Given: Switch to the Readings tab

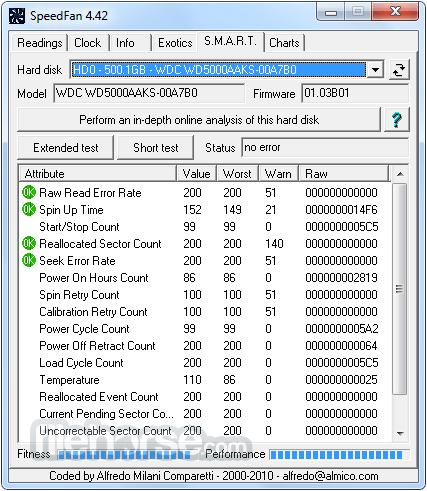Looking at the screenshot, I should click(x=40, y=43).
